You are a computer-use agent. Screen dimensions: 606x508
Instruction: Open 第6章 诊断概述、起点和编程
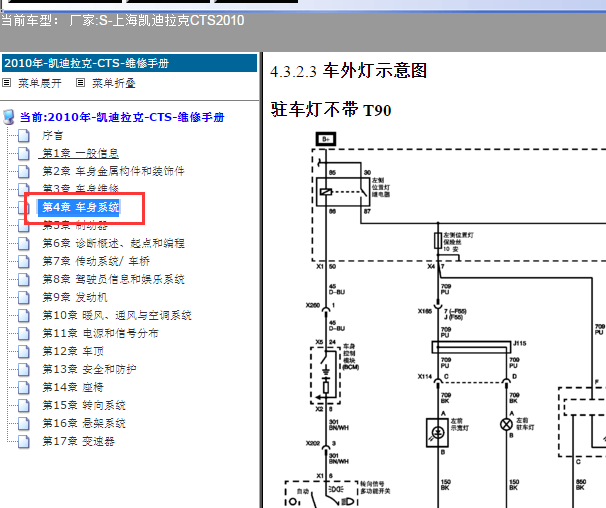click(x=113, y=243)
